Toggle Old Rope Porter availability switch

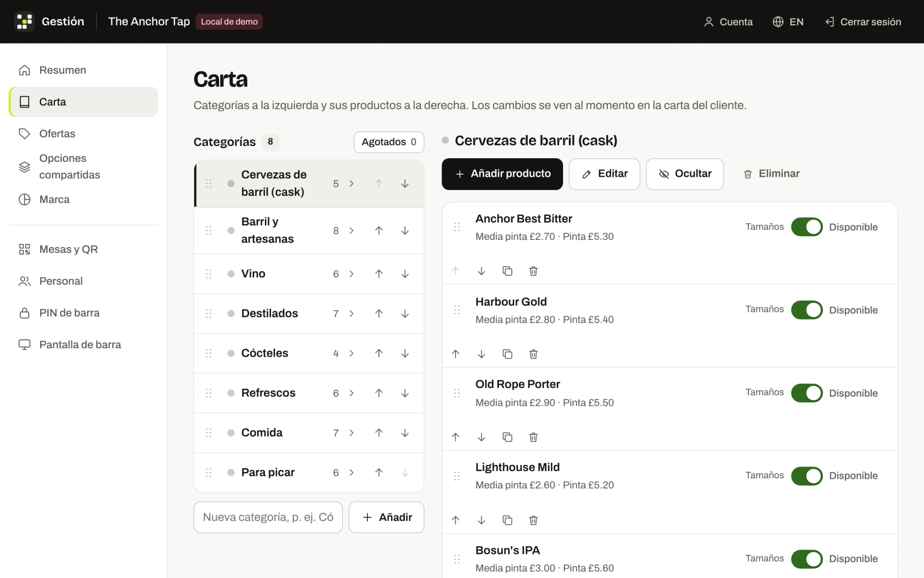tap(806, 393)
